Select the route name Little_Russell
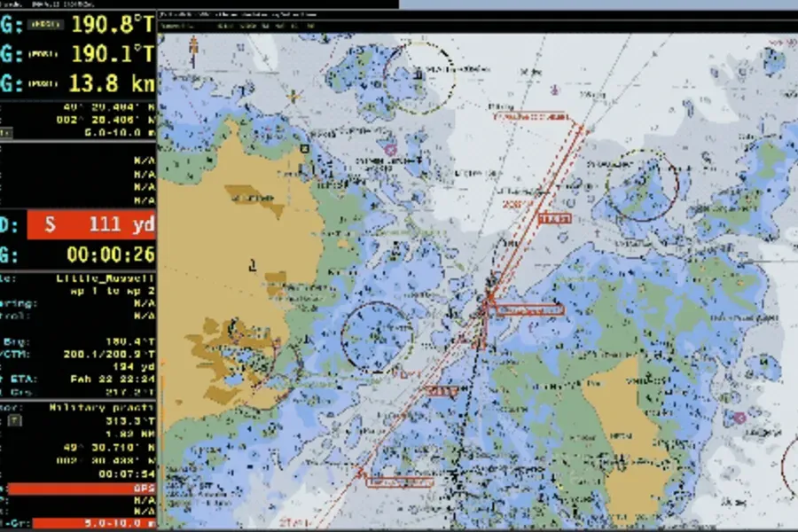Viewport: 798px width, 532px height. point(105,278)
